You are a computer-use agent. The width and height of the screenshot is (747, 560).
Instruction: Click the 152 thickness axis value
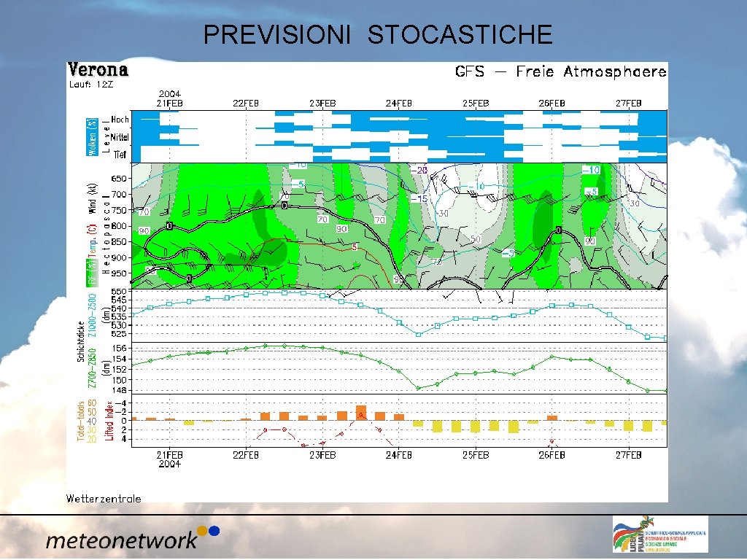coord(119,370)
